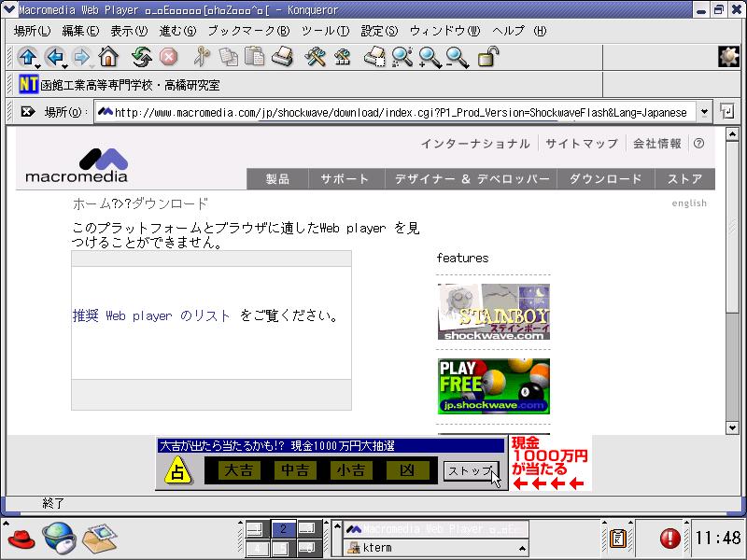Click the crossed hammer and wrench icon

[x=315, y=57]
